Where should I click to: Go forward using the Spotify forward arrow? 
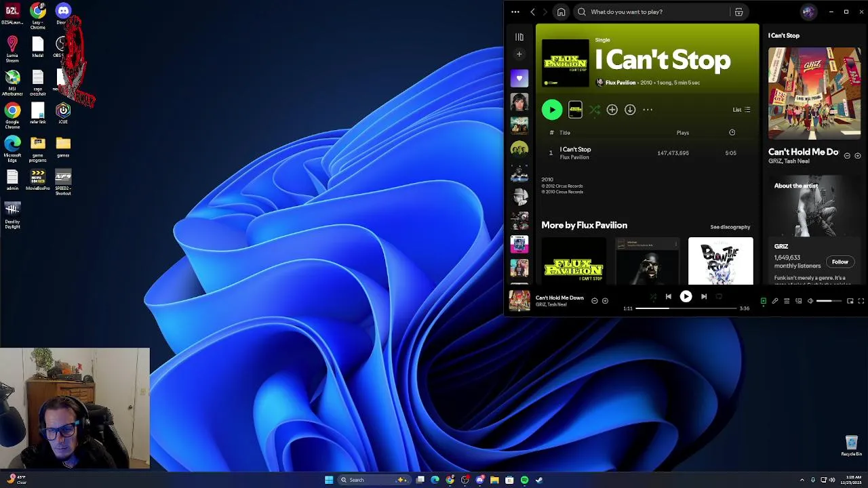[545, 12]
